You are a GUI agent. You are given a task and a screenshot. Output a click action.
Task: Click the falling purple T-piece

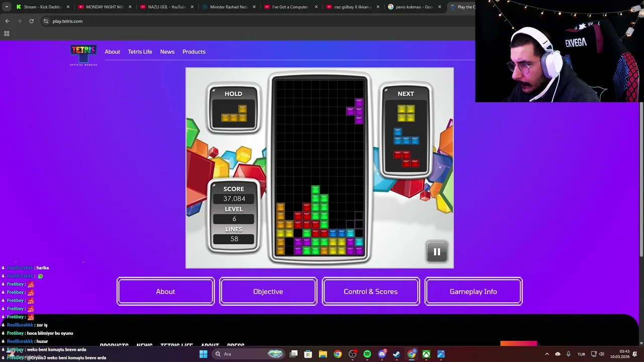[x=355, y=111]
